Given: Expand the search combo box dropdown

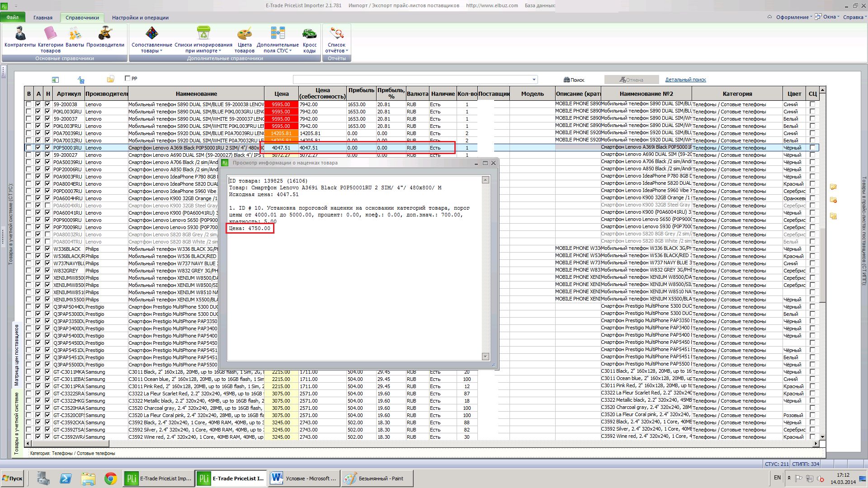Looking at the screenshot, I should click(534, 80).
